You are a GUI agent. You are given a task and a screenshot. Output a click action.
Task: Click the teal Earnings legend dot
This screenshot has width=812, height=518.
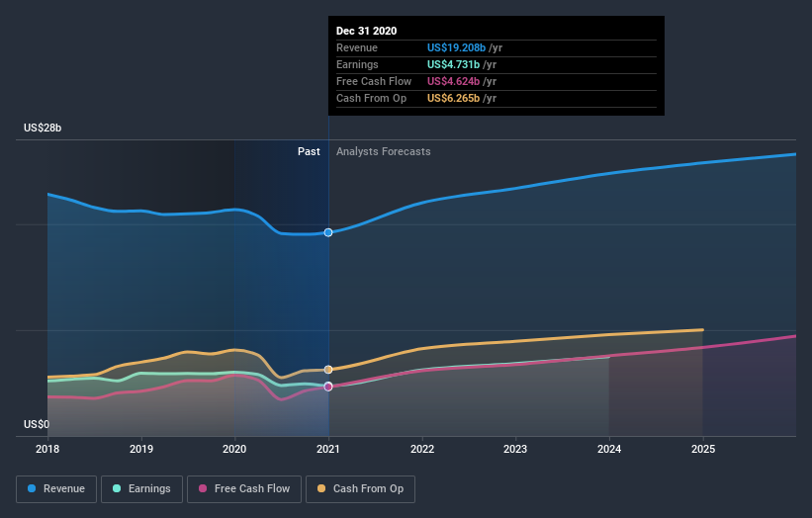tap(117, 488)
